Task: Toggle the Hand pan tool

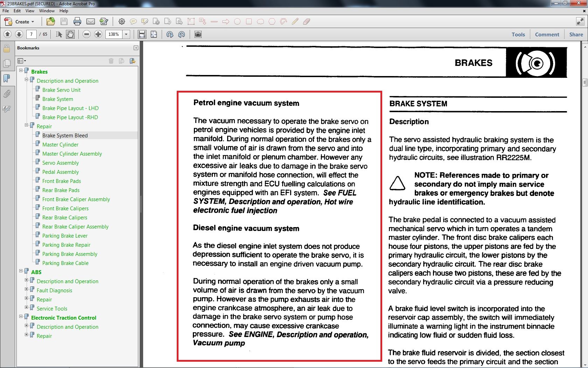Action: pos(70,34)
